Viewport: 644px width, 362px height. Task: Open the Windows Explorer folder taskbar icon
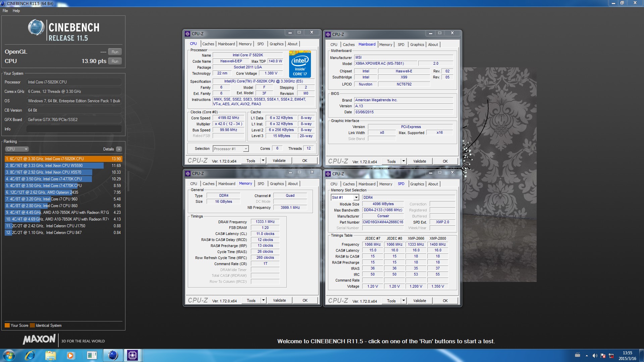pos(50,355)
